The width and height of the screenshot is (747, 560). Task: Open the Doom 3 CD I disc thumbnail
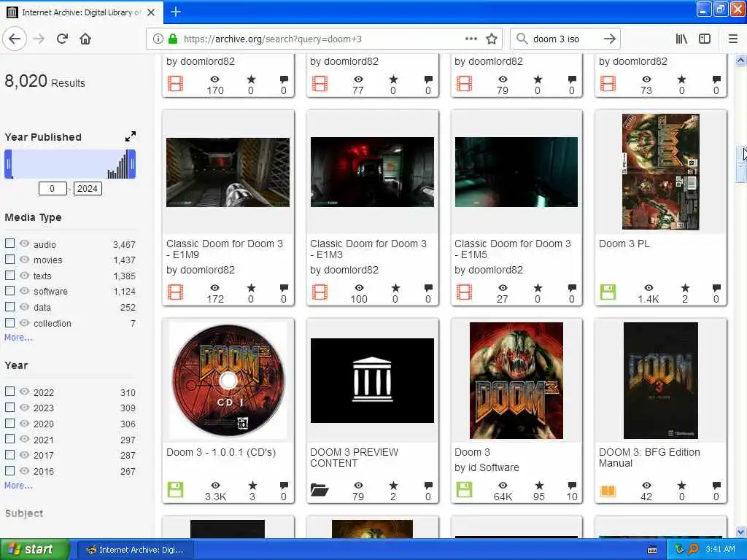[x=228, y=381]
